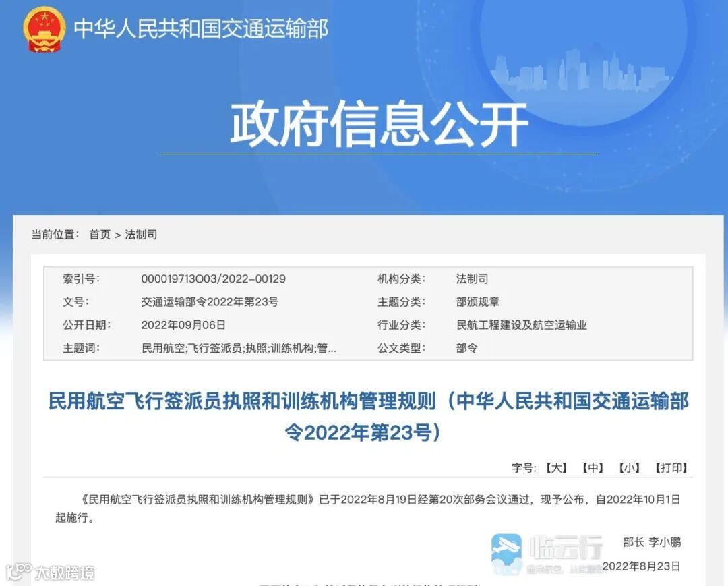Image resolution: width=728 pixels, height=586 pixels.
Task: Click the 政府信息公开 banner heading
Action: [x=380, y=124]
